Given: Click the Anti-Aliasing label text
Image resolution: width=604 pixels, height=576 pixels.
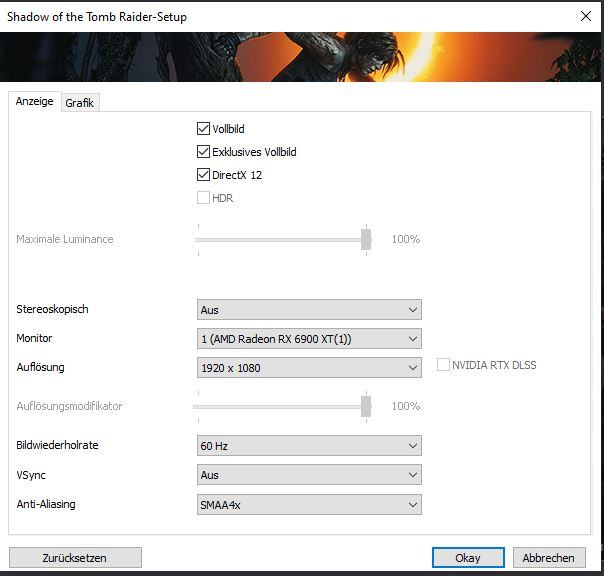Looking at the screenshot, I should [46, 504].
